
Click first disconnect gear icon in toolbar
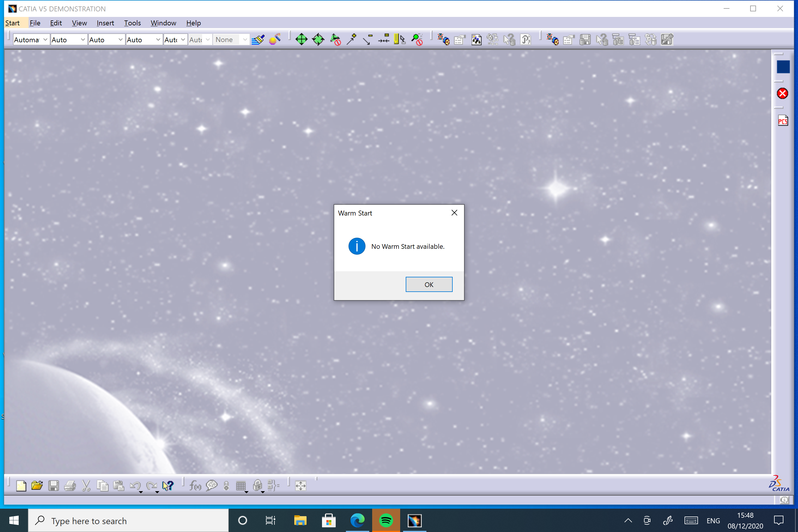[x=443, y=40]
